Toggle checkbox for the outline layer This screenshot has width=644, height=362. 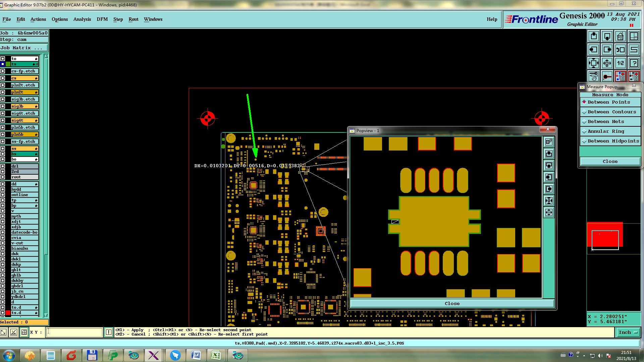click(x=3, y=195)
